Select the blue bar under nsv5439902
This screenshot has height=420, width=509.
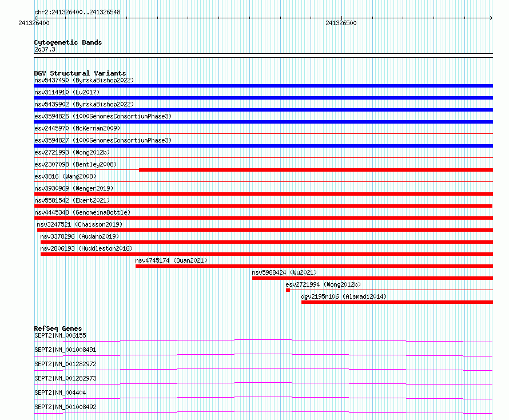[x=263, y=110]
